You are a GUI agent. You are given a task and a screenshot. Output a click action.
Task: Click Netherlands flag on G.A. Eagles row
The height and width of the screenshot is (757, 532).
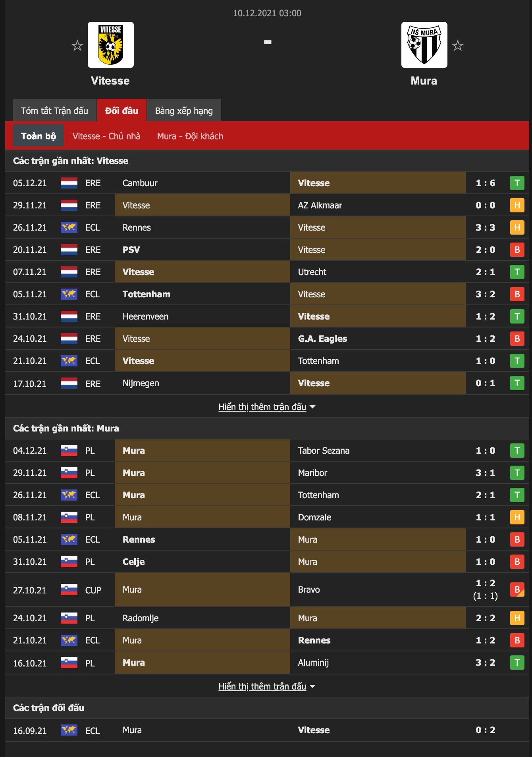[x=69, y=339]
